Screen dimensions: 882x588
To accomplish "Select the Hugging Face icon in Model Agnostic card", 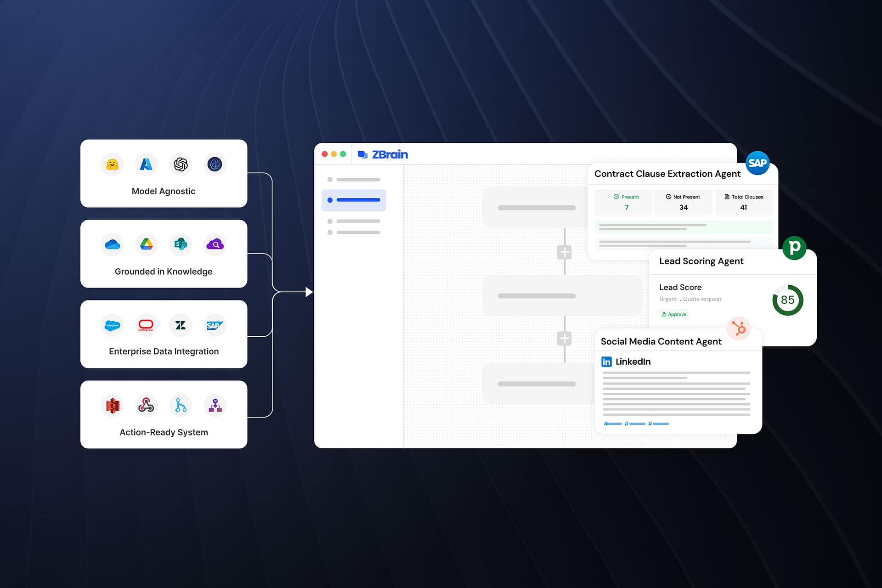I will pos(112,164).
